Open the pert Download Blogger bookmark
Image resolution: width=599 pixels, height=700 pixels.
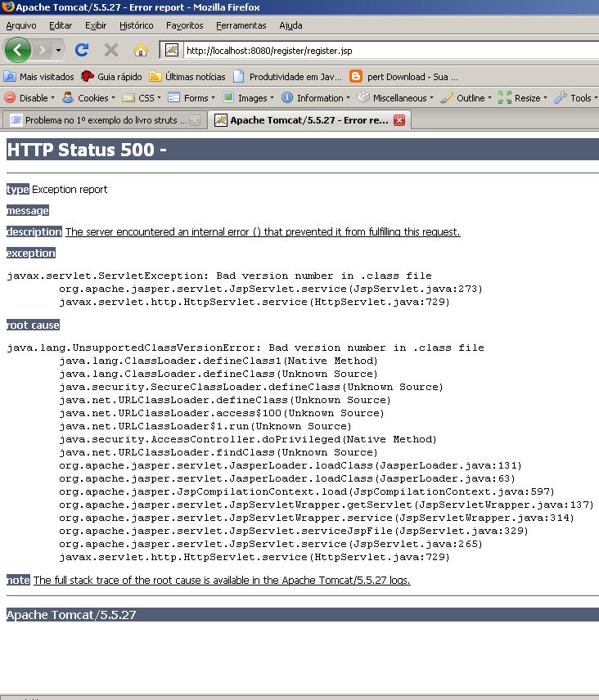403,77
